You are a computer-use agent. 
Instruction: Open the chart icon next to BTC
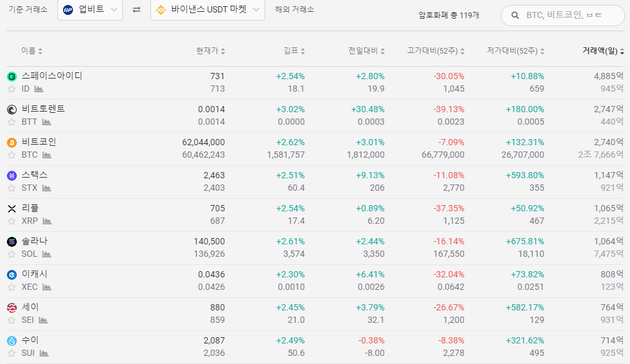click(47, 155)
